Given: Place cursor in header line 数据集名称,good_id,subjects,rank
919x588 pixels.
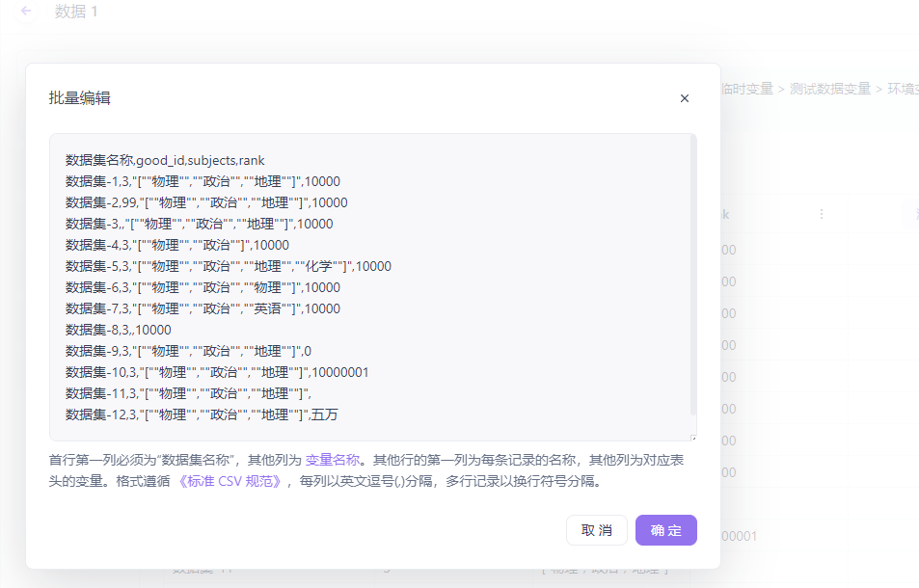Looking at the screenshot, I should click(165, 160).
